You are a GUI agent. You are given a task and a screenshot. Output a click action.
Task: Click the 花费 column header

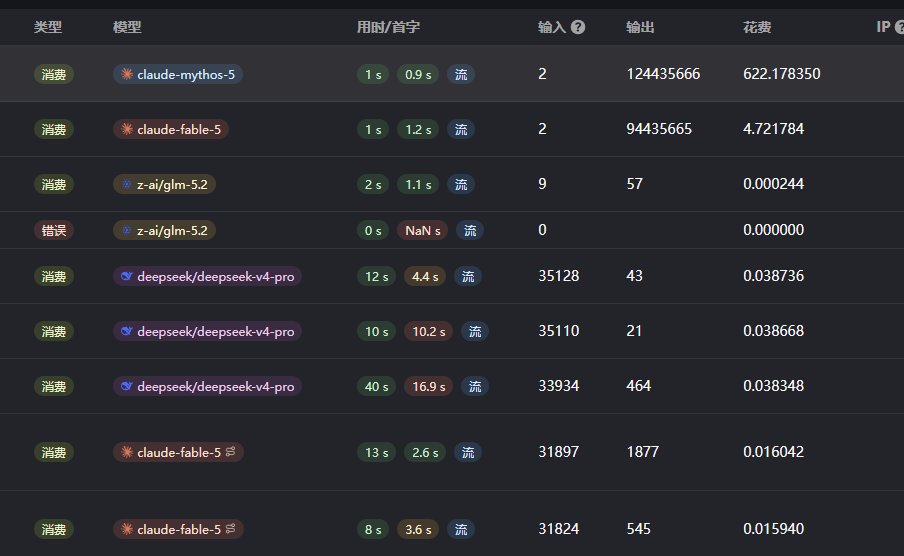click(757, 27)
